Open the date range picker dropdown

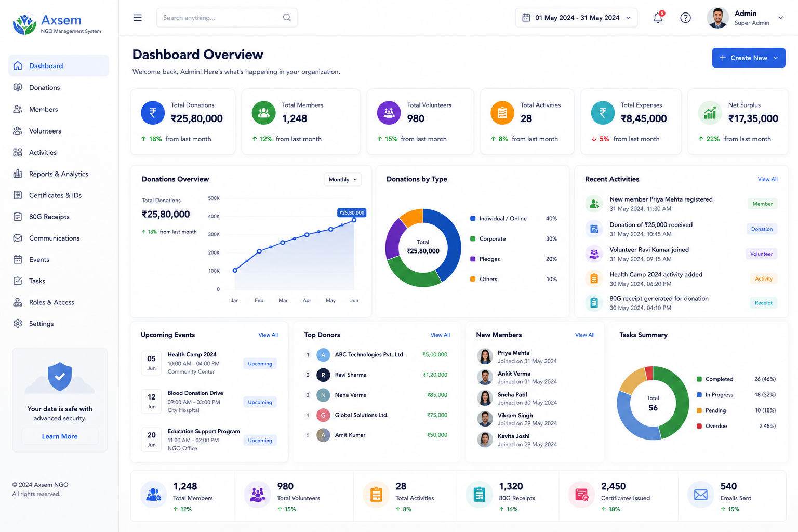[576, 18]
